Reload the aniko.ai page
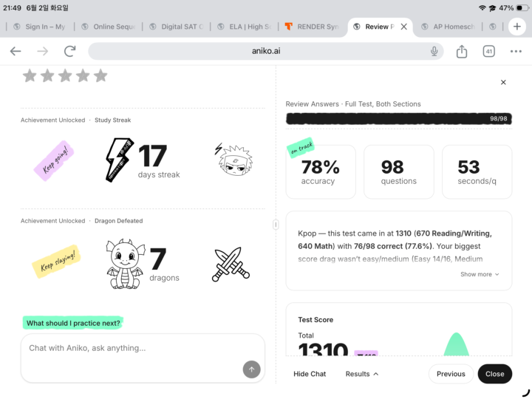Screen dimensions: 532x399 click(x=70, y=51)
